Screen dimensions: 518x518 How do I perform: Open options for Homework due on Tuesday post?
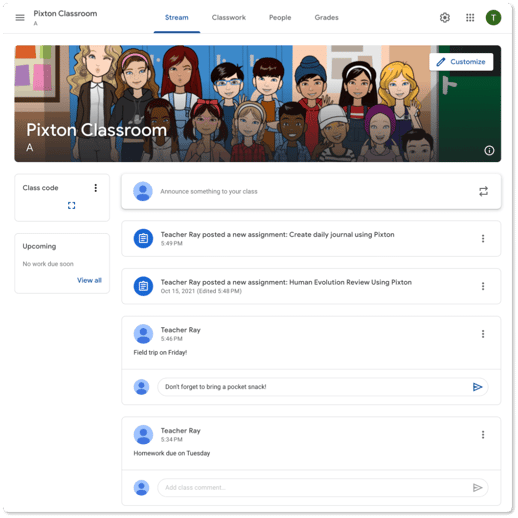[x=483, y=434]
